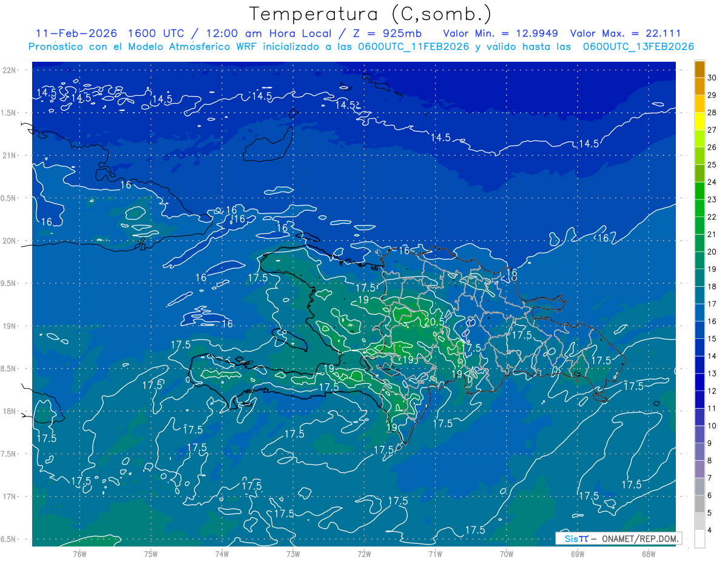Click the brown color swatch above 30

click(699, 69)
